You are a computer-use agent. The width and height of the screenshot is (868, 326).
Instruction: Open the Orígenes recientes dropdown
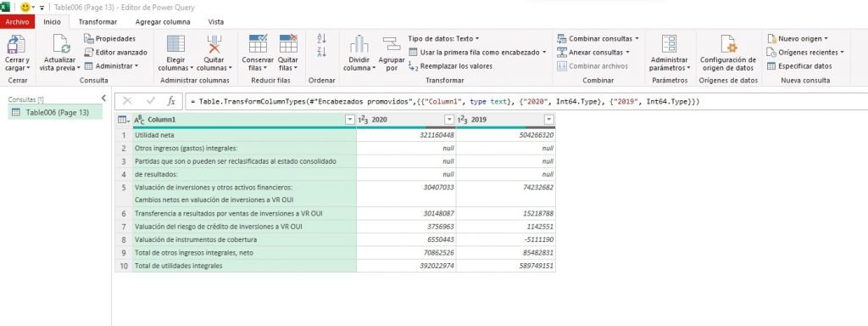click(x=805, y=52)
